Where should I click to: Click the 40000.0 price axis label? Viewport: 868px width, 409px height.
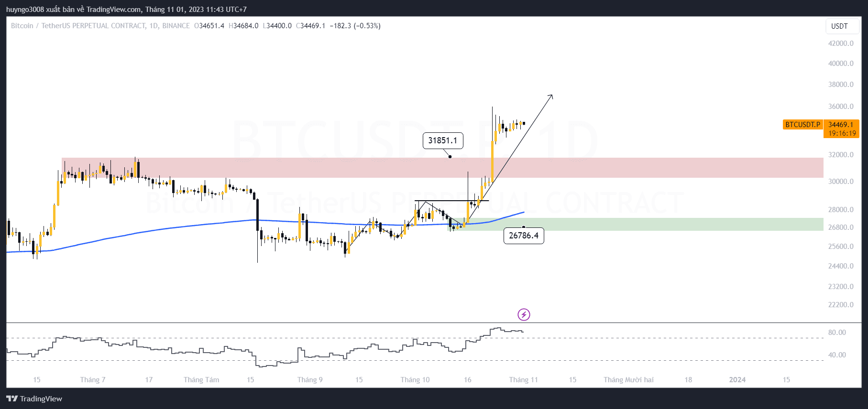841,64
